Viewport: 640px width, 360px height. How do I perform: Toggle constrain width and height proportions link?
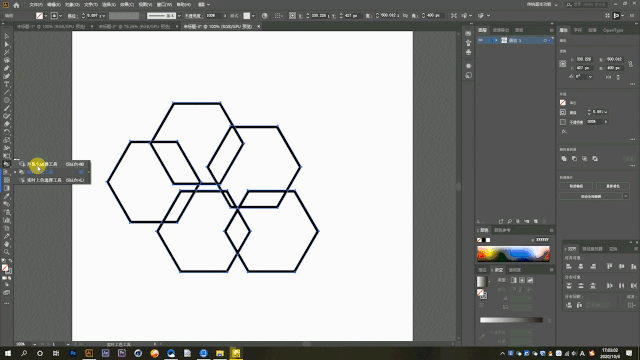coord(631,64)
